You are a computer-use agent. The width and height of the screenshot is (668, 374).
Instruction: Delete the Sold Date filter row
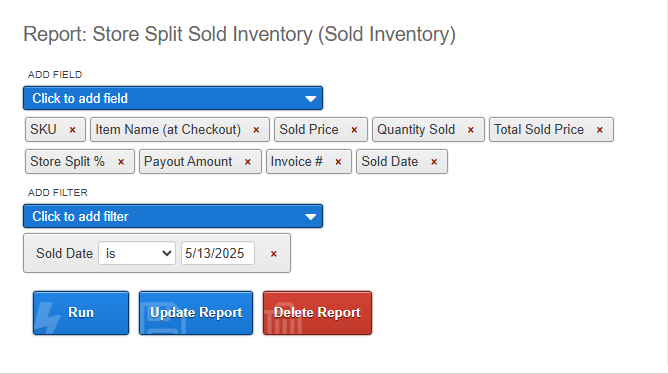point(274,254)
